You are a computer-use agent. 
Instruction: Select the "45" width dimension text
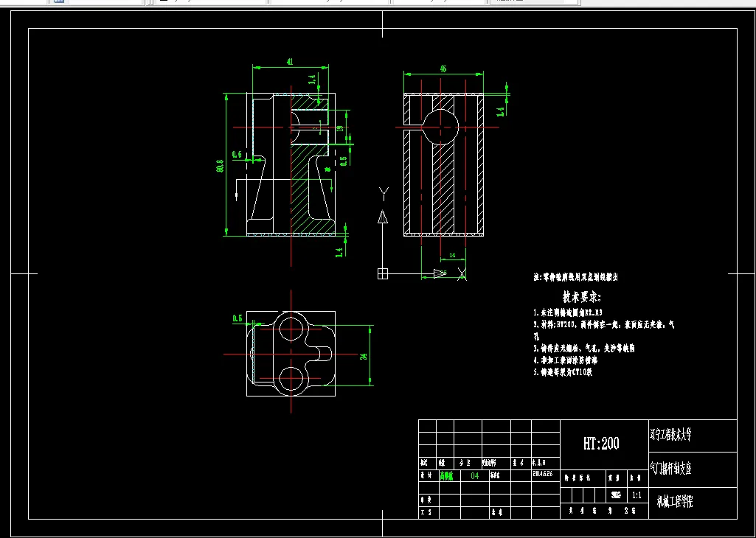pyautogui.click(x=443, y=69)
